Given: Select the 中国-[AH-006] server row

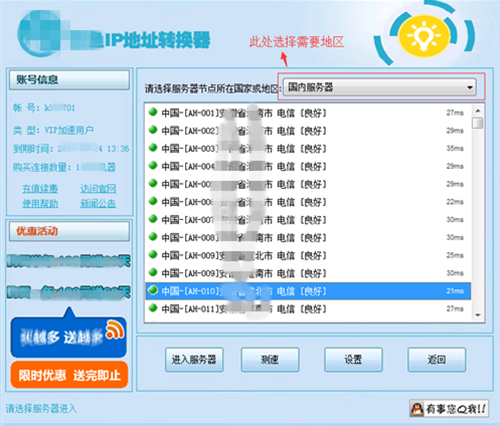Looking at the screenshot, I should click(308, 202).
